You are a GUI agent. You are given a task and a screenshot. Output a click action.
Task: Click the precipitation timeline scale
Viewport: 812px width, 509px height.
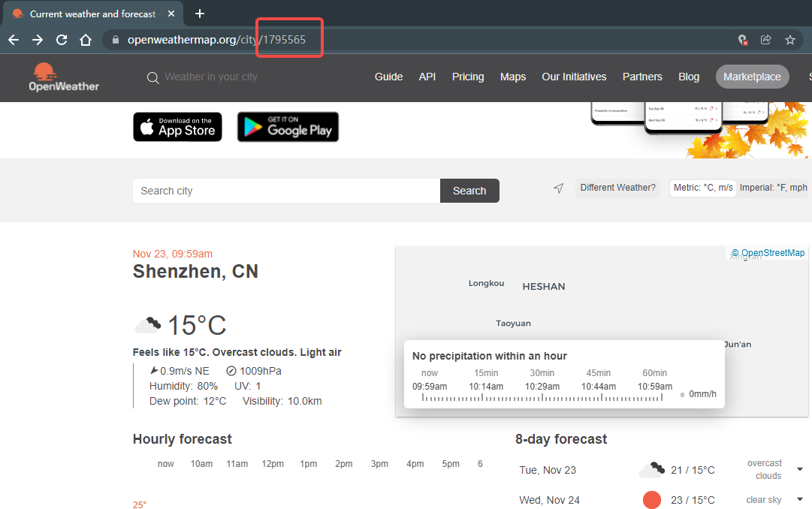point(542,398)
